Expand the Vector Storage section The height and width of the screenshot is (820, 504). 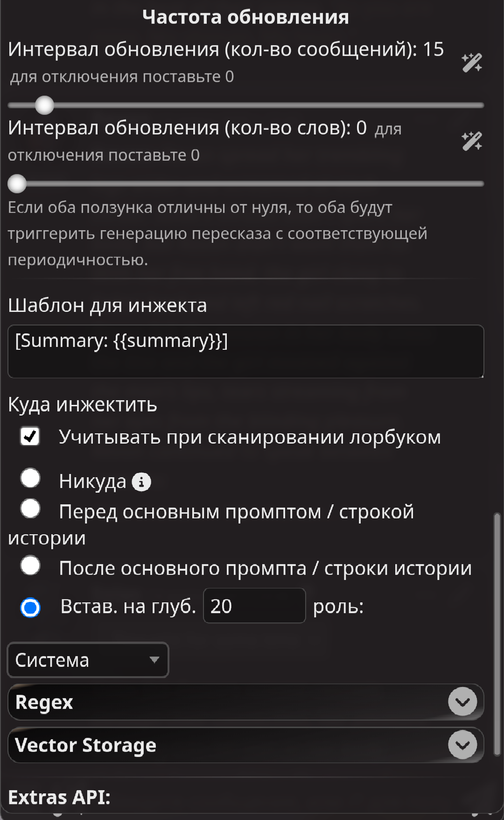[246, 745]
